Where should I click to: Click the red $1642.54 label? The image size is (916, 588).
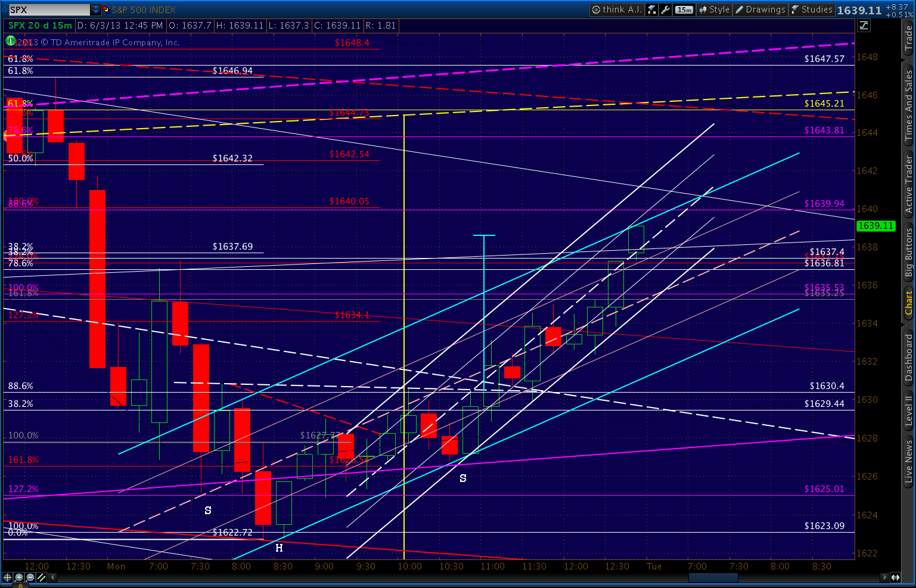point(349,154)
